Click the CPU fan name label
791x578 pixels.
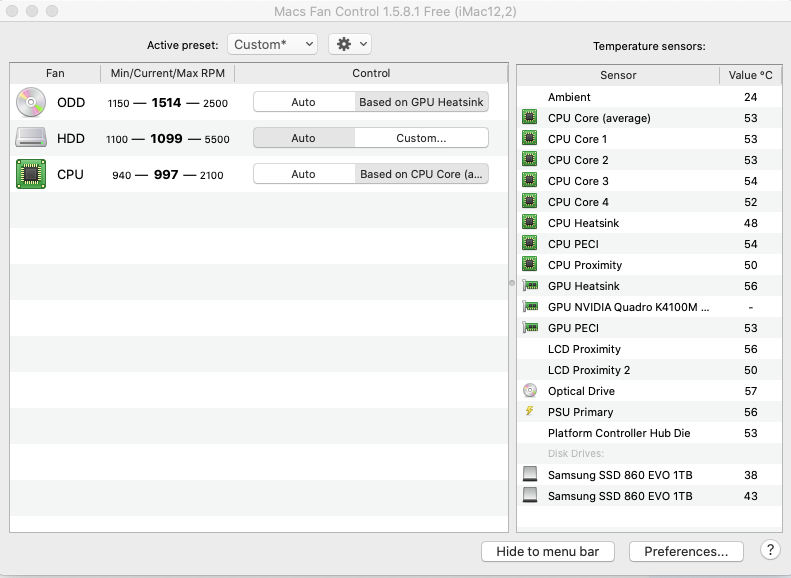70,175
